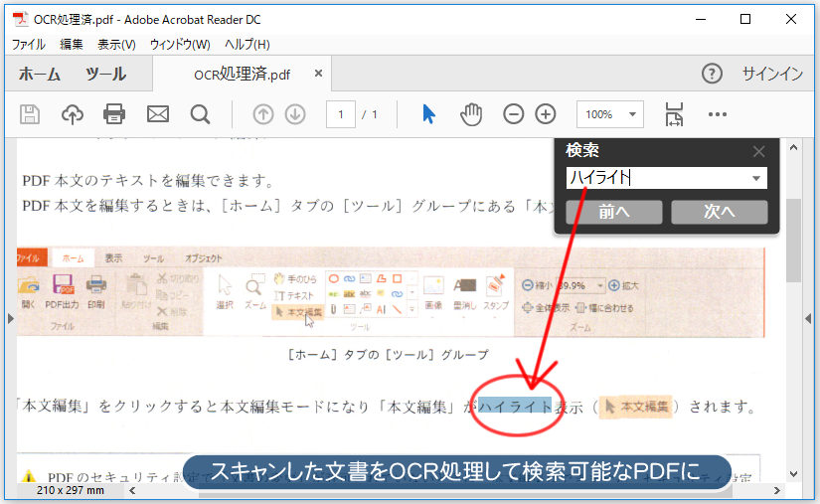The height and width of the screenshot is (504, 820).
Task: Open the ウィンドウ(W) menu
Action: [x=180, y=45]
